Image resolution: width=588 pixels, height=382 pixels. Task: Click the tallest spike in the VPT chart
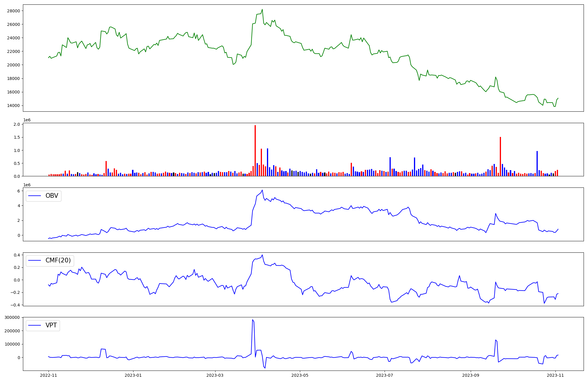pyautogui.click(x=253, y=320)
